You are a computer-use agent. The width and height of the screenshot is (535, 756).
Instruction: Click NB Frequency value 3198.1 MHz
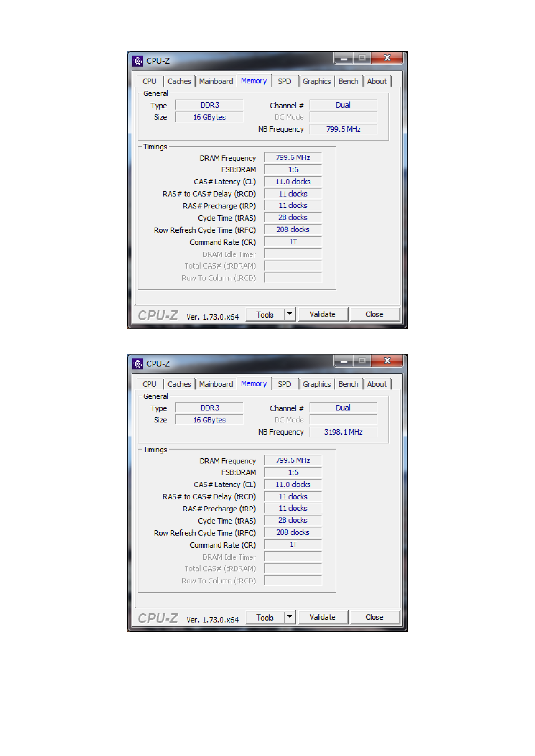(344, 432)
